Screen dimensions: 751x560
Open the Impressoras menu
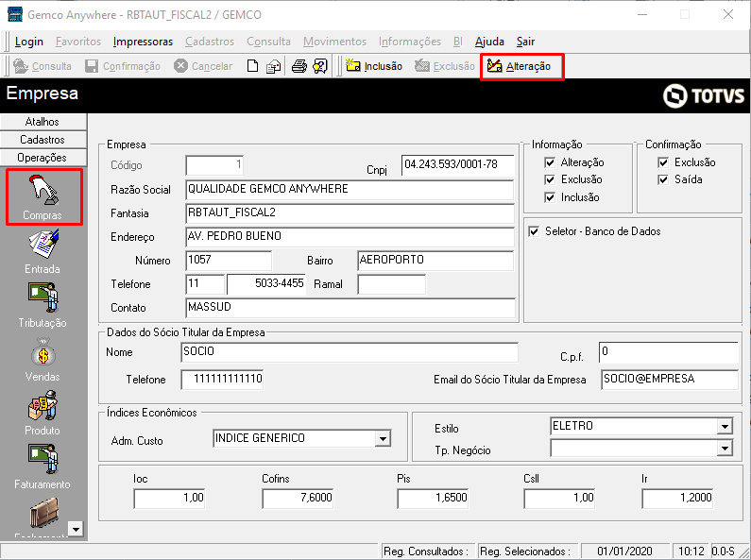tap(143, 42)
